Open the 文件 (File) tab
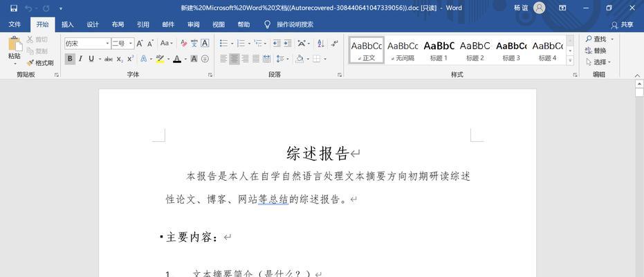The width and height of the screenshot is (644, 277). 15,24
